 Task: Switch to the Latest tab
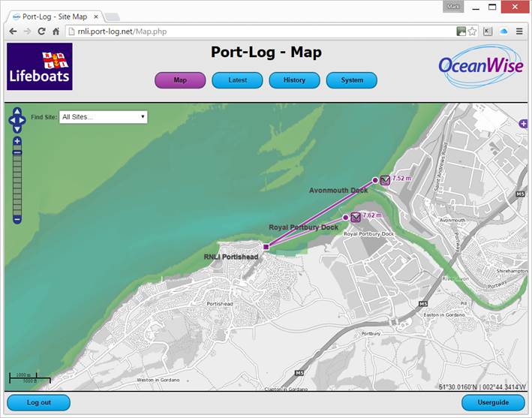point(237,80)
